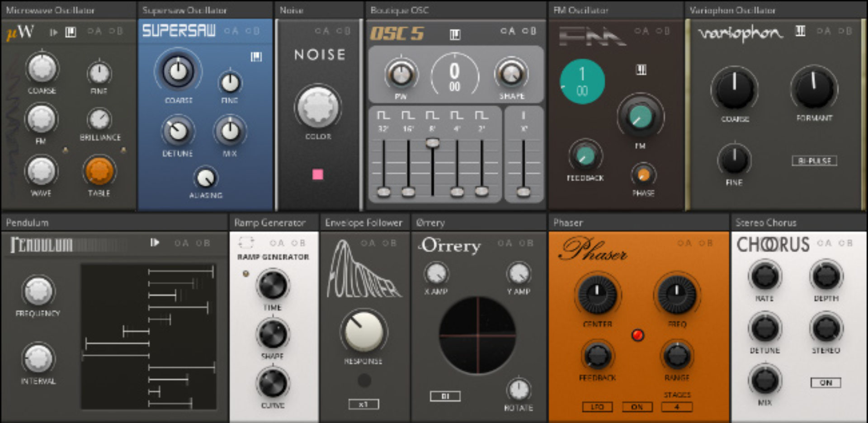
Task: Open the BI mode selector on the Orrery
Action: [446, 396]
